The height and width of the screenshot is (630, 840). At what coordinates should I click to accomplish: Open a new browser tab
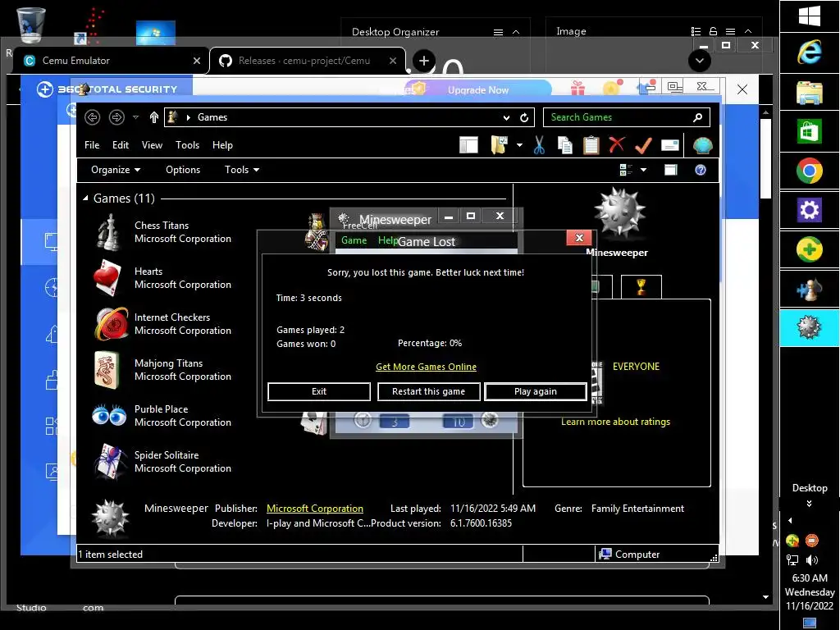(424, 61)
